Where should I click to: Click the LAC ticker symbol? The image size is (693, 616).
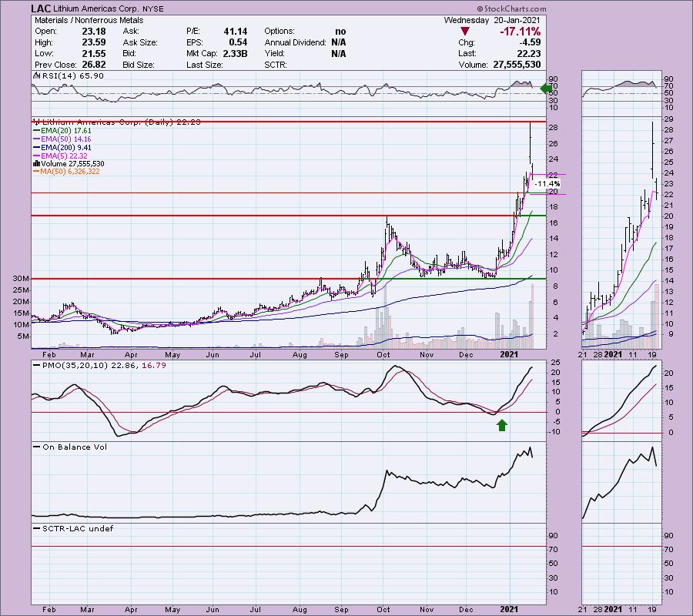[x=41, y=8]
